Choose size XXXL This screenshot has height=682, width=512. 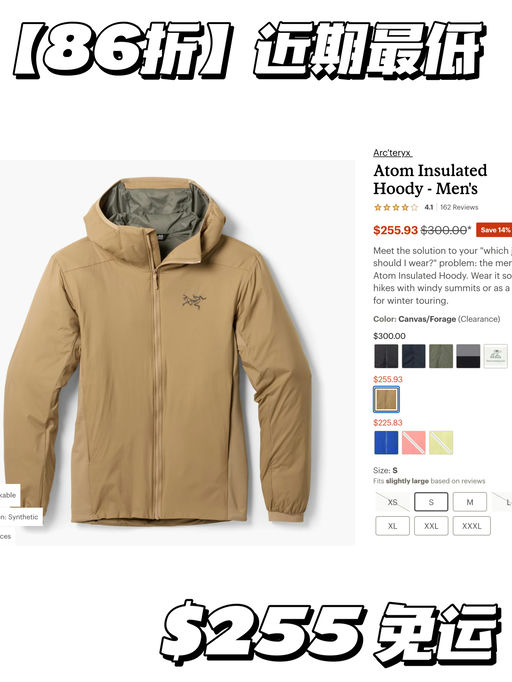coord(472,526)
